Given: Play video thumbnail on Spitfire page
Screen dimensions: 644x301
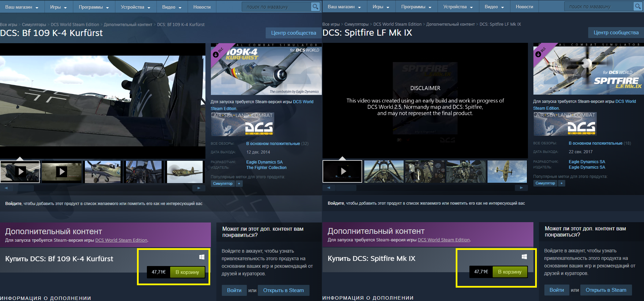Looking at the screenshot, I should point(342,171).
